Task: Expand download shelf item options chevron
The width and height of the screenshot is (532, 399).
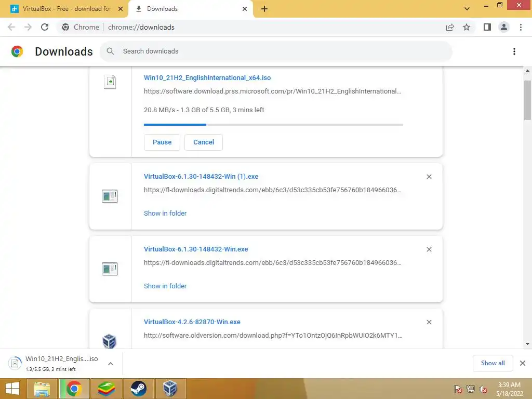Action: (111, 364)
